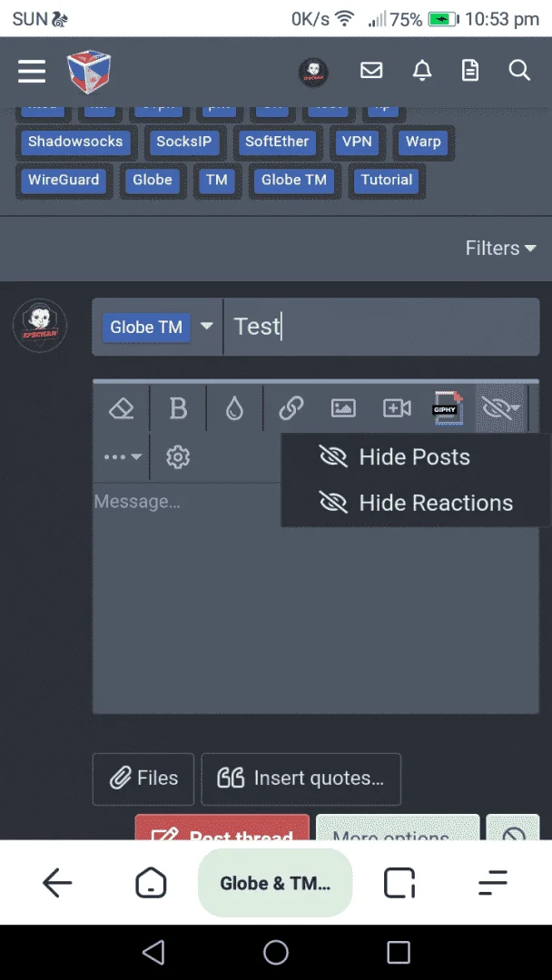Tap Android back navigation triangle
Image resolution: width=552 pixels, height=980 pixels.
(153, 952)
